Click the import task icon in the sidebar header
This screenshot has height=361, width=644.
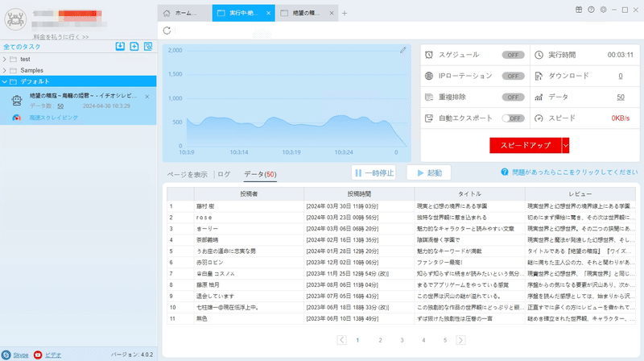(120, 47)
